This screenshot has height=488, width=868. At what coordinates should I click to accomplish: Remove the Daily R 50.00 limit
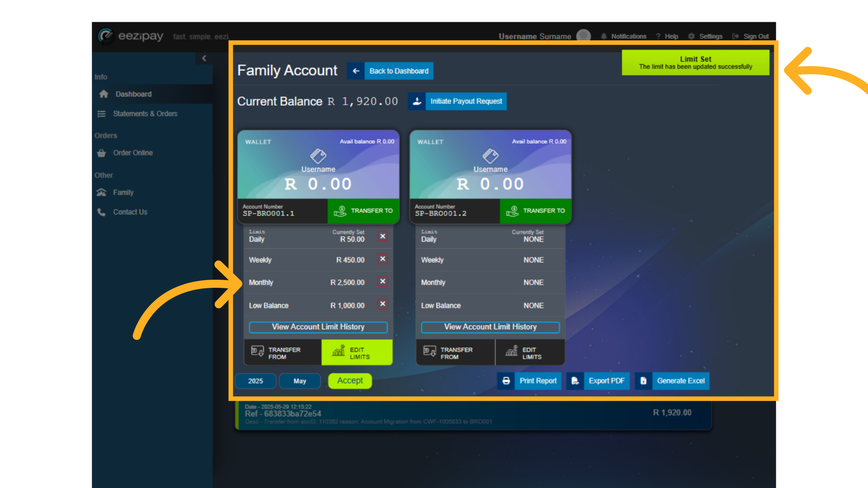pos(382,236)
